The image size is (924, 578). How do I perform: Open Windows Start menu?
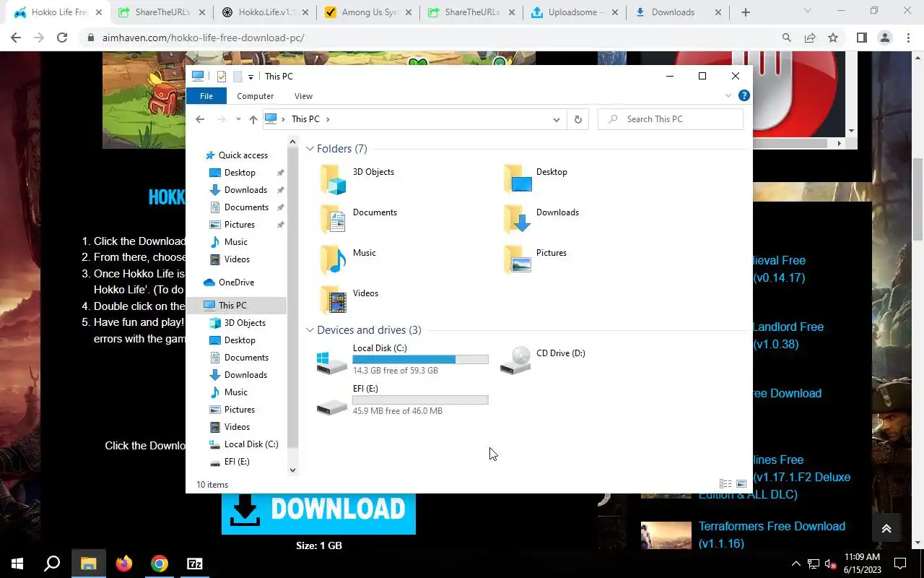(17, 564)
